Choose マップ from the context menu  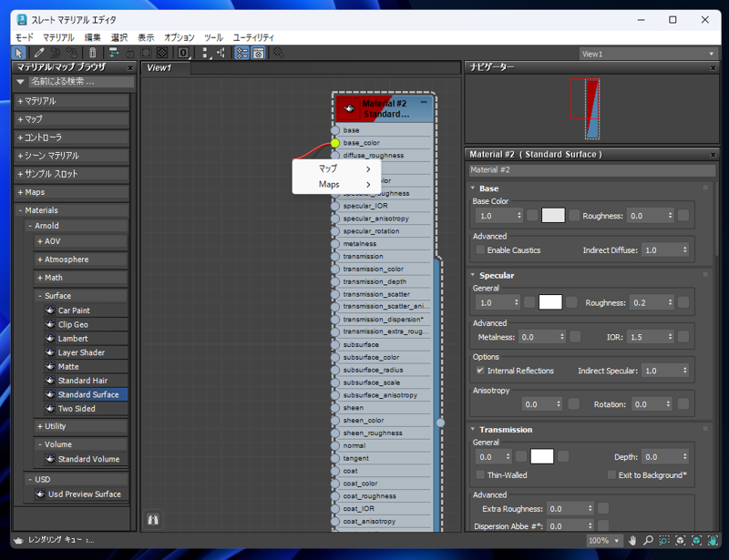(x=329, y=168)
